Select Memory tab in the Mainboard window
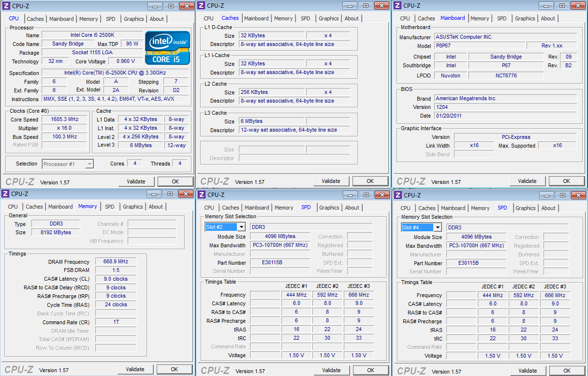 coord(480,18)
